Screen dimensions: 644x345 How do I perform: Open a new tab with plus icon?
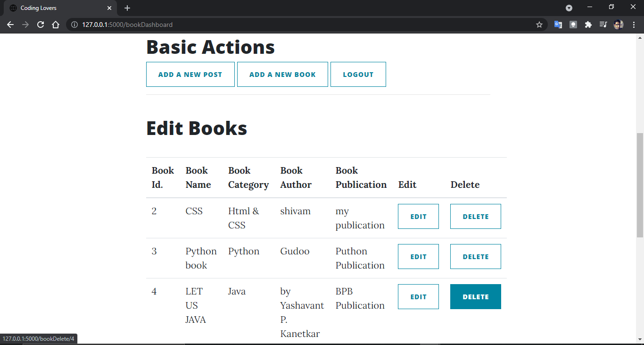[127, 8]
